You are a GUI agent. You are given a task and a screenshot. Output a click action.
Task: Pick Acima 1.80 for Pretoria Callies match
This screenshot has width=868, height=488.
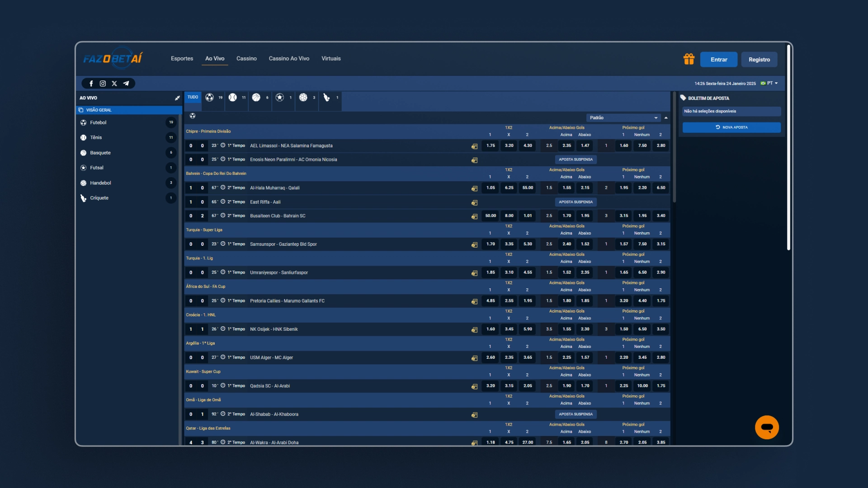click(x=567, y=301)
